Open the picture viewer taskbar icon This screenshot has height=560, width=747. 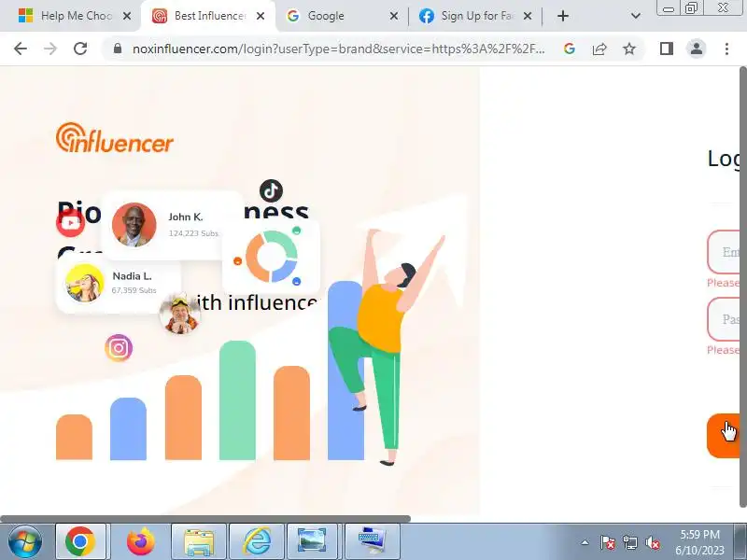312,541
